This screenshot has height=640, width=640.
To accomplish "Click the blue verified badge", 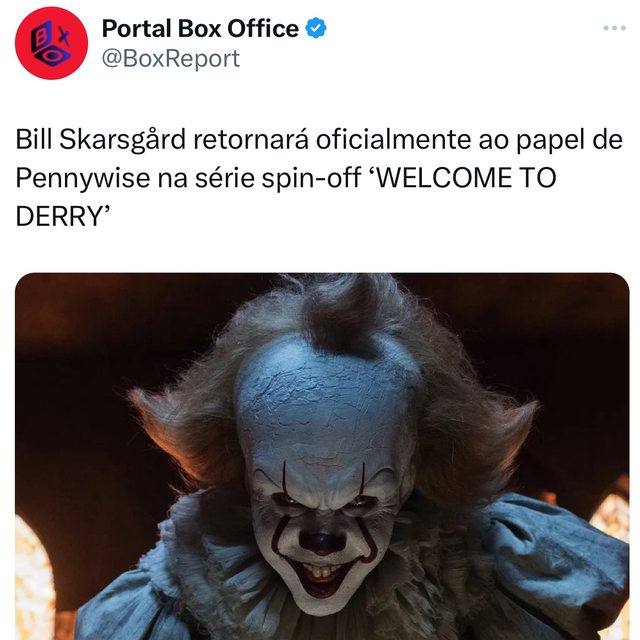I will [316, 28].
